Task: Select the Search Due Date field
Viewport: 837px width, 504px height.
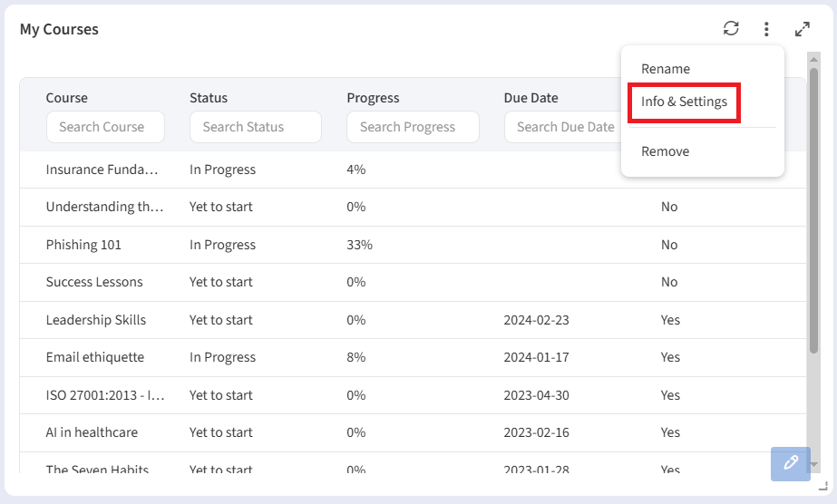Action: click(560, 127)
